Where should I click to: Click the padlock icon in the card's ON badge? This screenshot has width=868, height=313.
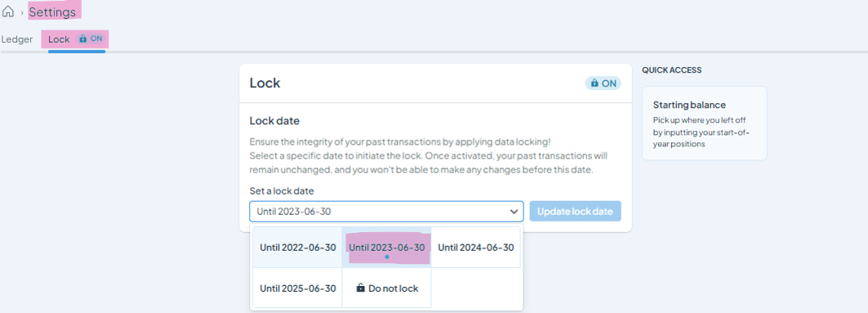tap(594, 83)
